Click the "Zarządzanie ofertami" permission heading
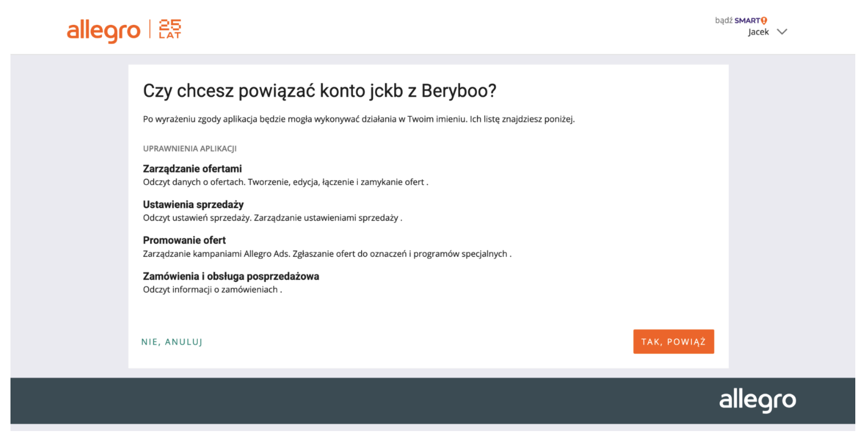 click(x=192, y=169)
